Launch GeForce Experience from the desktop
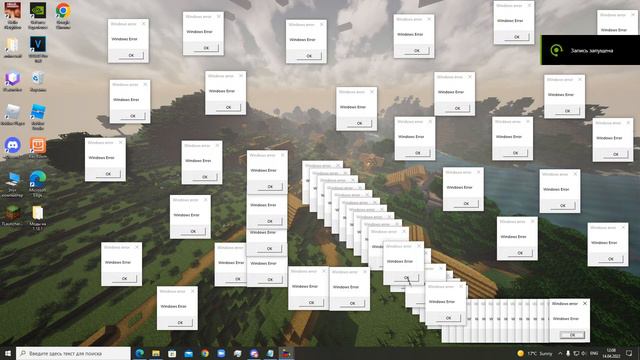 coord(38,16)
